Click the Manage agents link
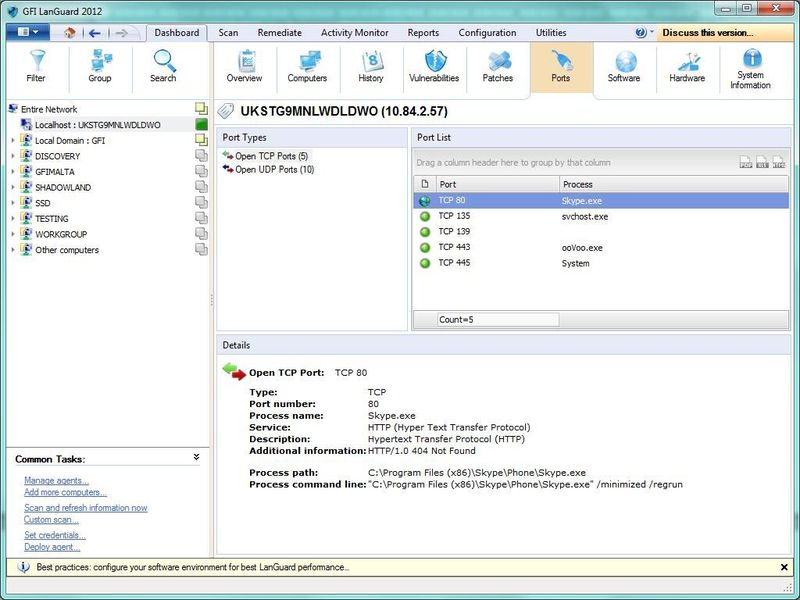800x600 pixels. (56, 481)
